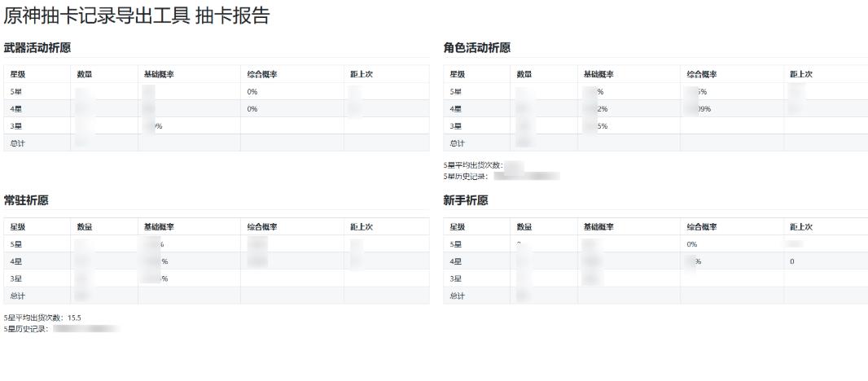Image resolution: width=868 pixels, height=381 pixels.
Task: Select the 4星 row label in 武器活动祈愿
Action: (x=15, y=109)
